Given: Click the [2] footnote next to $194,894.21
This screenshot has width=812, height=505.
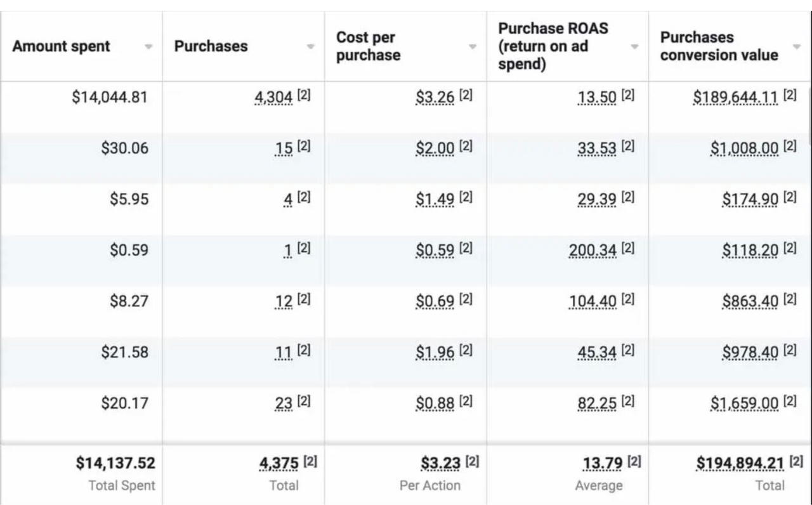Looking at the screenshot, I should (x=796, y=462).
